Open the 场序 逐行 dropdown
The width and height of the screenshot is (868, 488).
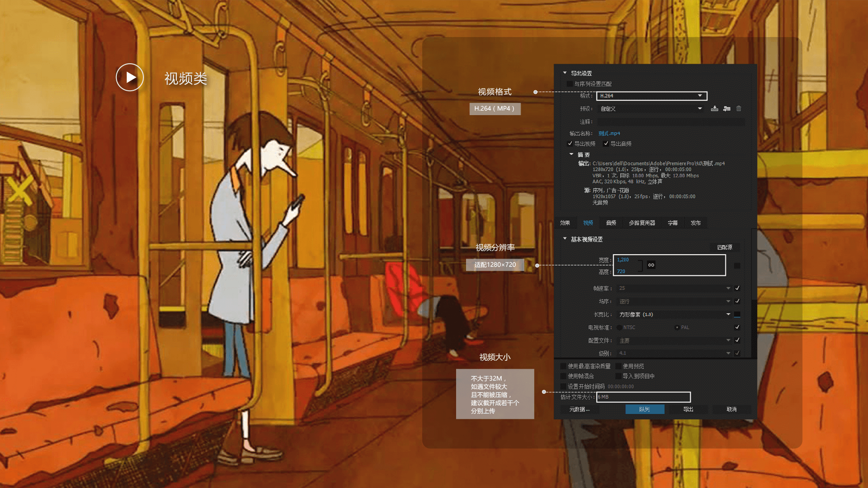pyautogui.click(x=674, y=301)
